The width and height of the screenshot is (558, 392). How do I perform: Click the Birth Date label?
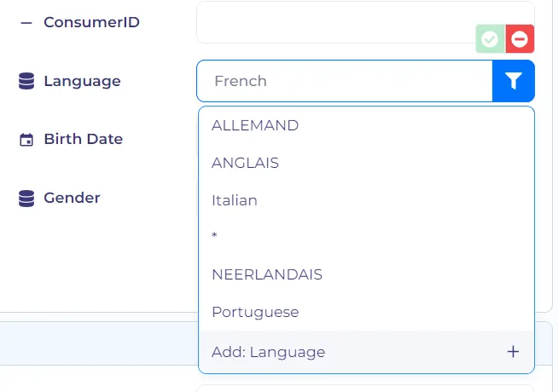[x=84, y=139]
